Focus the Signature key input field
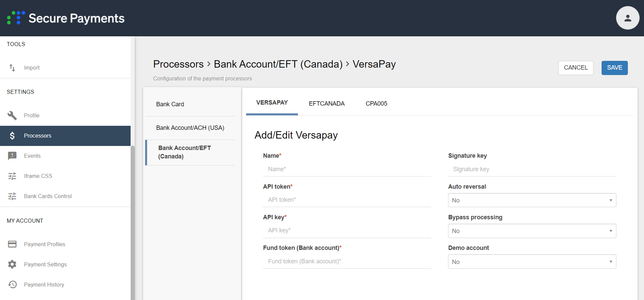Screen dimensions: 644x300 click(x=532, y=169)
